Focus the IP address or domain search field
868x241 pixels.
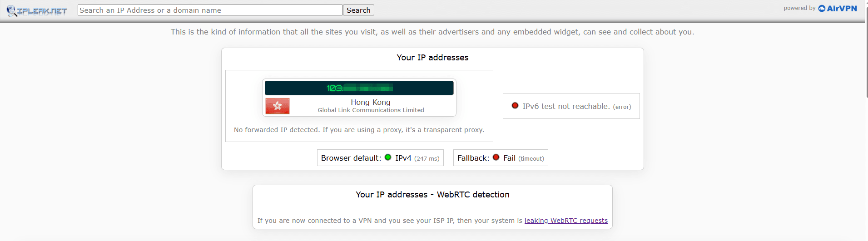pos(210,10)
